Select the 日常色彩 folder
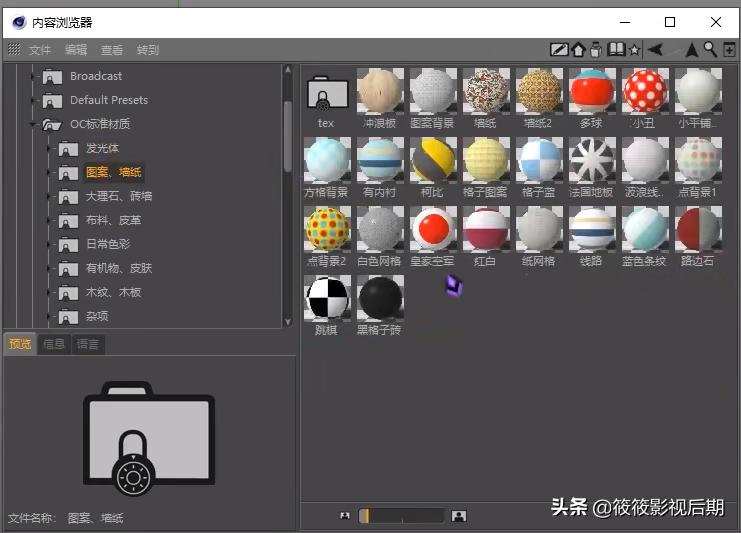Screen dimensions: 741x533 point(108,245)
